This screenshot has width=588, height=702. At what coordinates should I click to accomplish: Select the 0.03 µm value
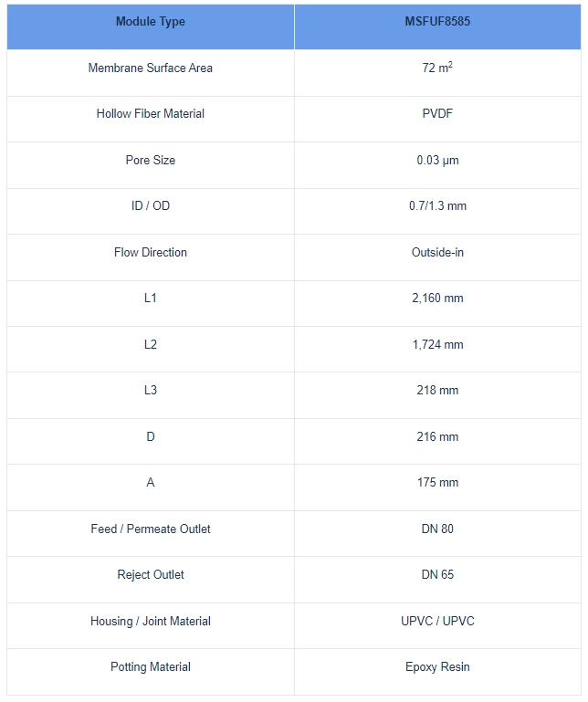pos(437,161)
